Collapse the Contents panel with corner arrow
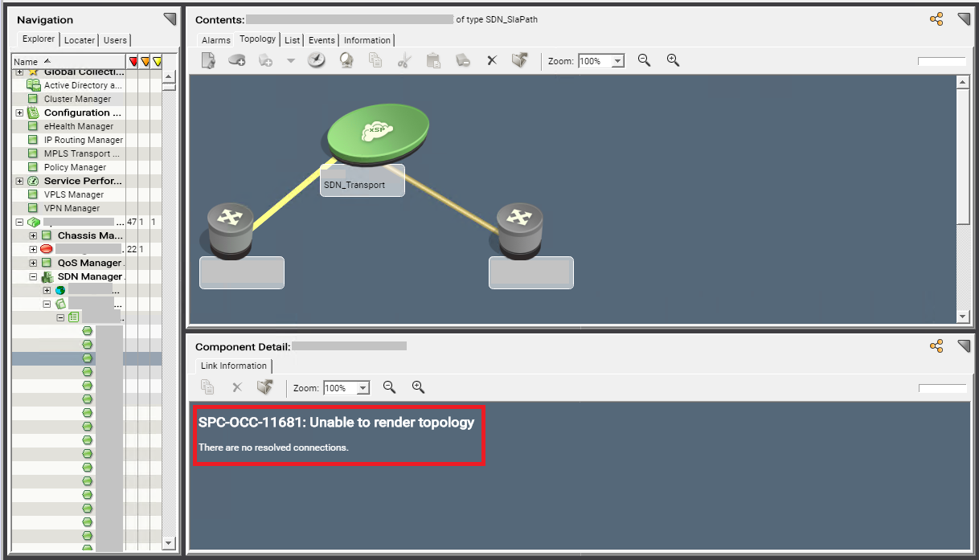The height and width of the screenshot is (560, 979). [x=964, y=19]
